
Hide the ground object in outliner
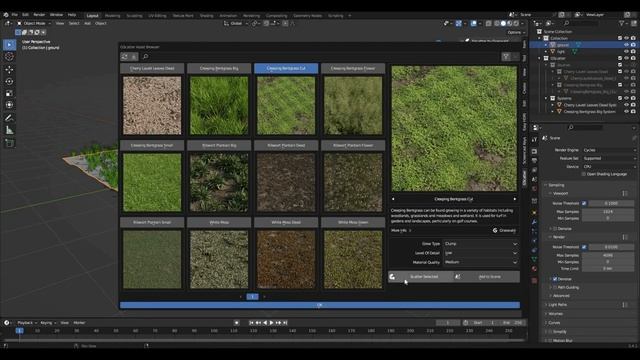click(x=627, y=45)
